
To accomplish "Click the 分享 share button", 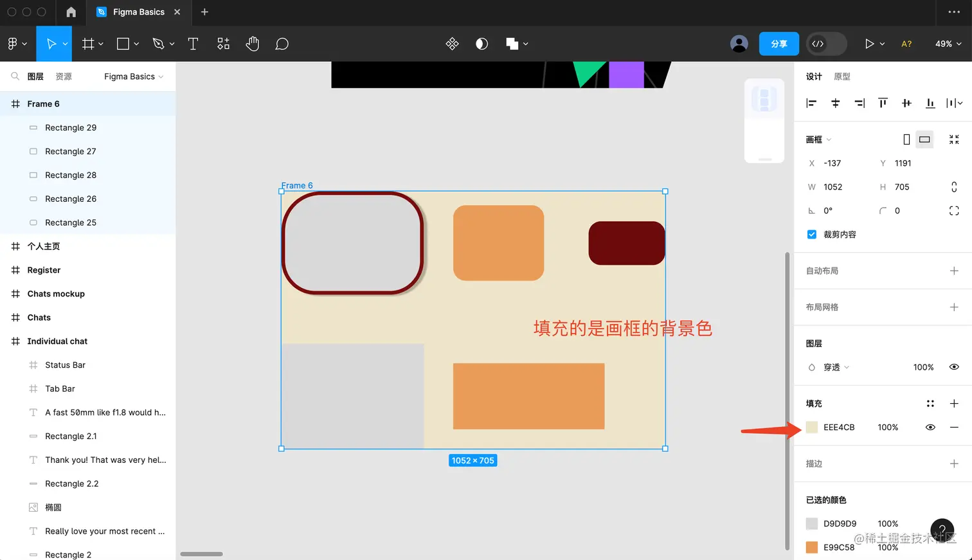I will (x=779, y=44).
